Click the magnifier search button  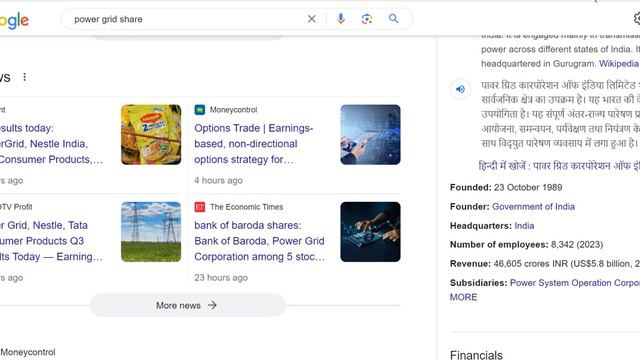(x=393, y=19)
